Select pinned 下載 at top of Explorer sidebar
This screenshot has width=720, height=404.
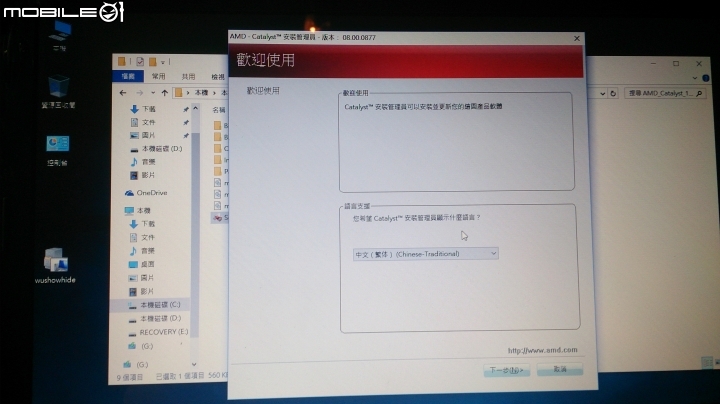click(x=143, y=109)
